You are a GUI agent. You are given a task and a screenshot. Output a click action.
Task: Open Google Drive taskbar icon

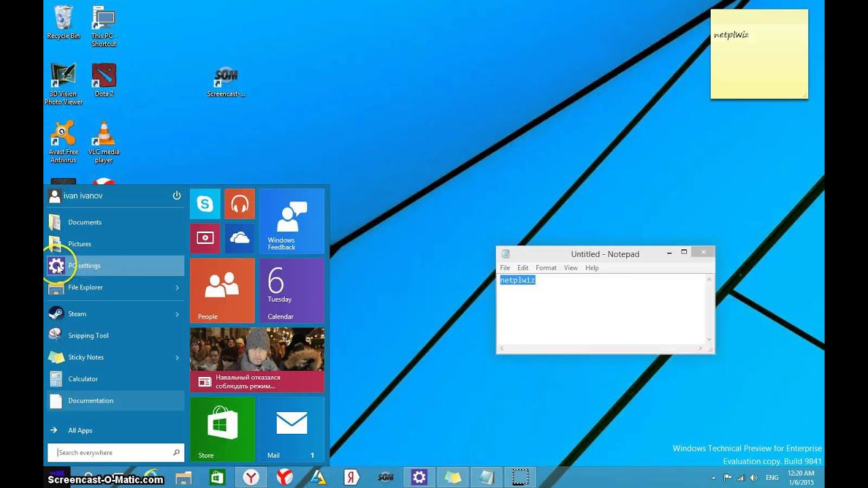318,477
